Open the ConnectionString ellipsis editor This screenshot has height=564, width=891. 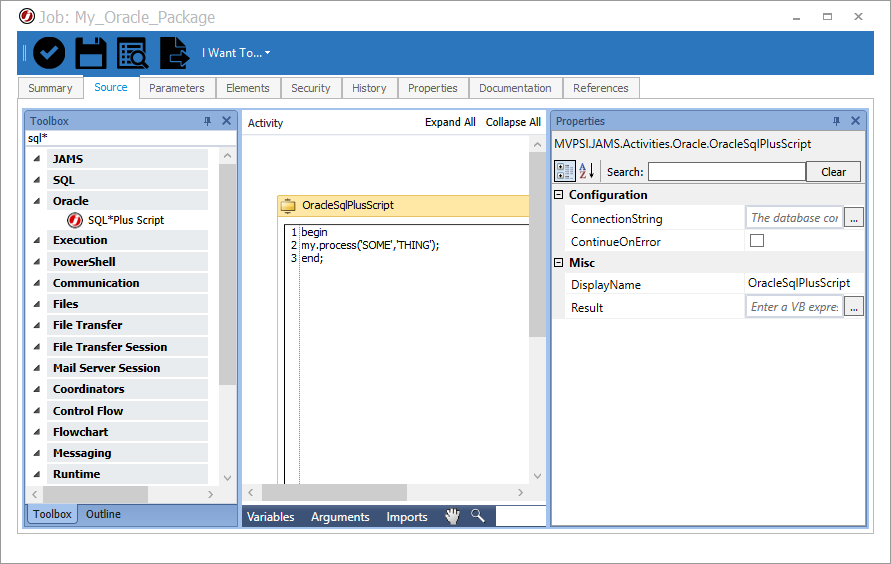tap(853, 218)
